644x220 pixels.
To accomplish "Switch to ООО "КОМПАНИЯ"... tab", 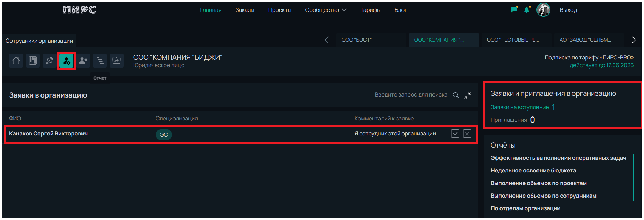I will click(x=444, y=40).
